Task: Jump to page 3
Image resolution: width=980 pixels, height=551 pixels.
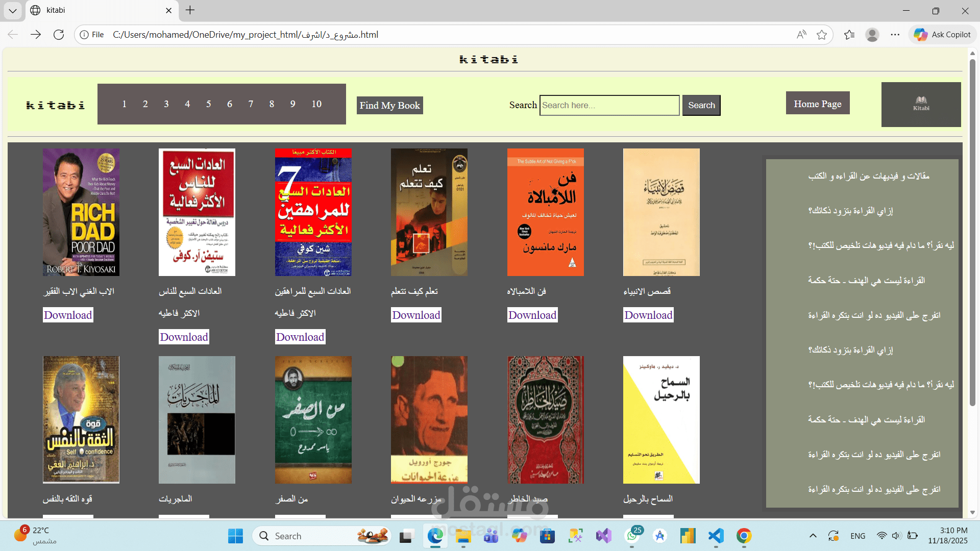Action: (x=166, y=104)
